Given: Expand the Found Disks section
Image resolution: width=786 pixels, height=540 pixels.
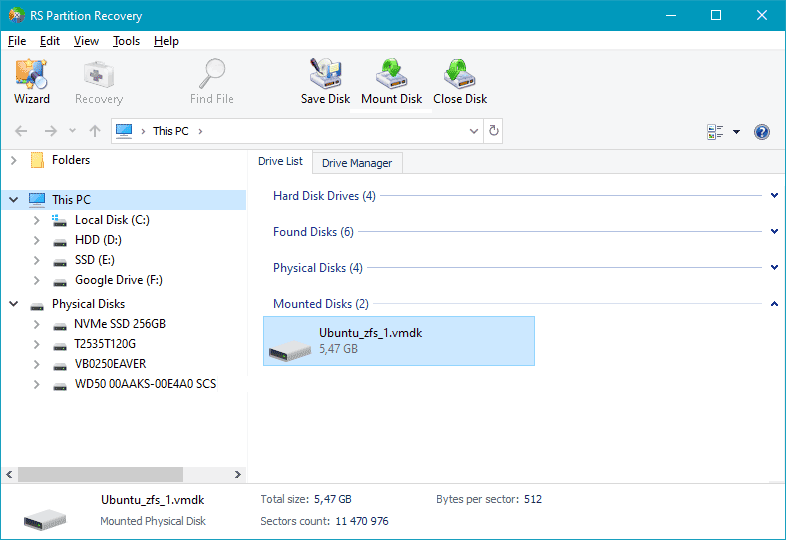Looking at the screenshot, I should click(774, 232).
